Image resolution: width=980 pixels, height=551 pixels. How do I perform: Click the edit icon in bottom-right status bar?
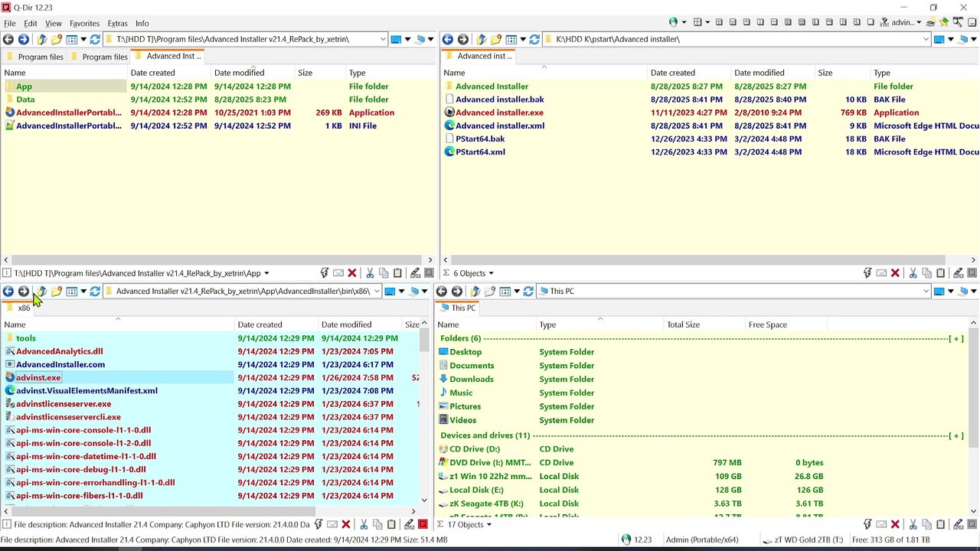(958, 524)
